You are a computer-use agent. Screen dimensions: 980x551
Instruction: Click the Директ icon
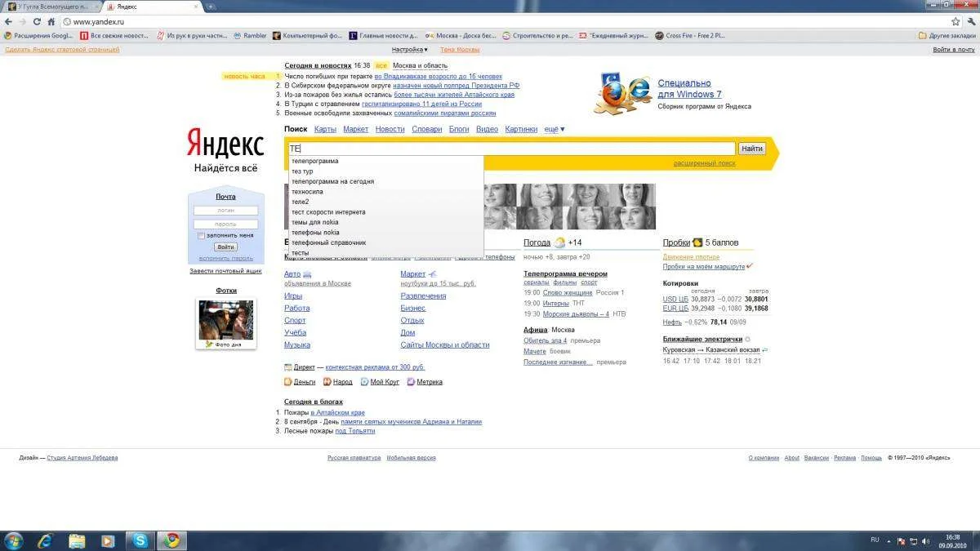[x=287, y=367]
